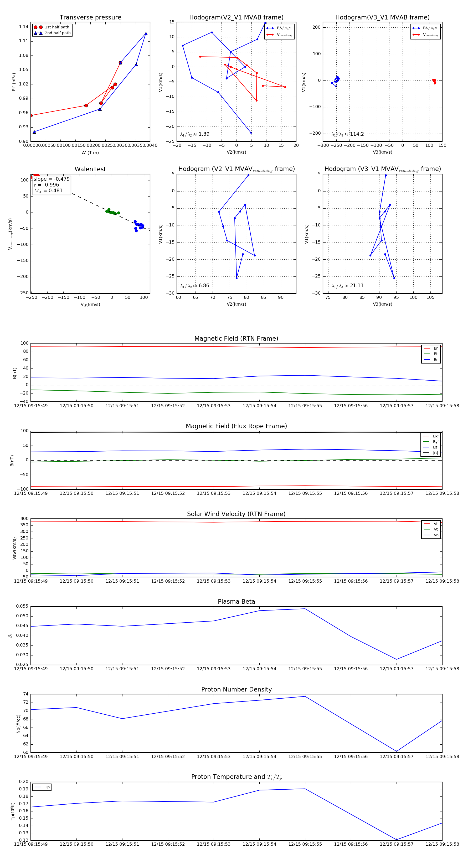473x868 pixels.
Task: Click the 'Bt' legend entry
Action: click(431, 354)
